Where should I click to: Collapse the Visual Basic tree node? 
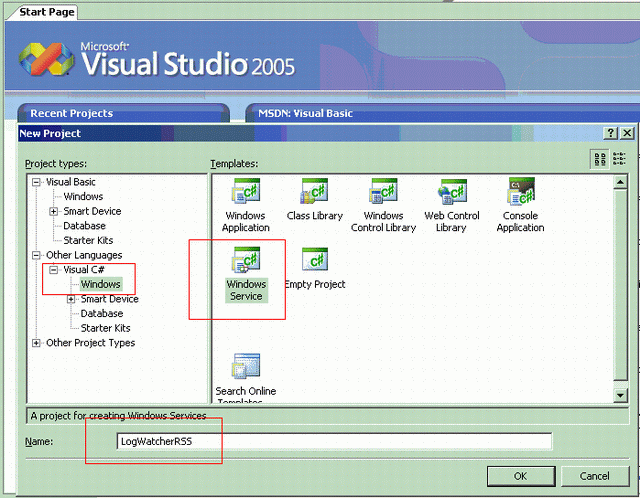click(37, 182)
